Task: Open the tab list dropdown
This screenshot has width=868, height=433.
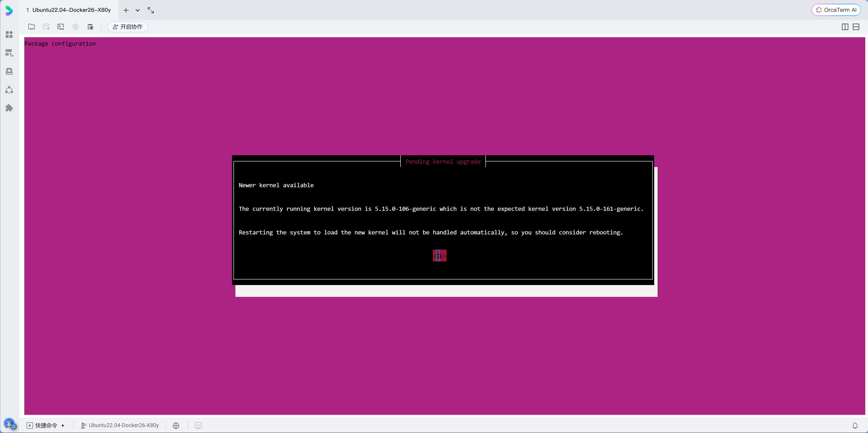Action: [138, 10]
